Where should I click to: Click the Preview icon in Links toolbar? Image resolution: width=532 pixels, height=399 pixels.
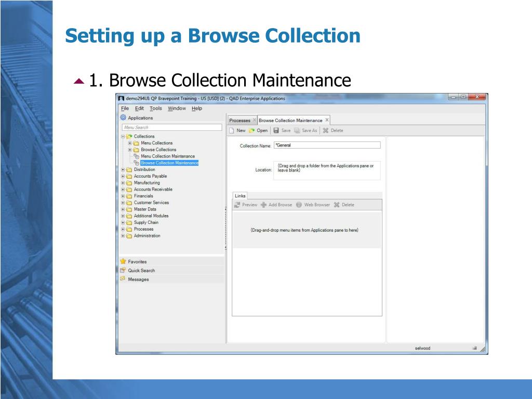point(237,205)
